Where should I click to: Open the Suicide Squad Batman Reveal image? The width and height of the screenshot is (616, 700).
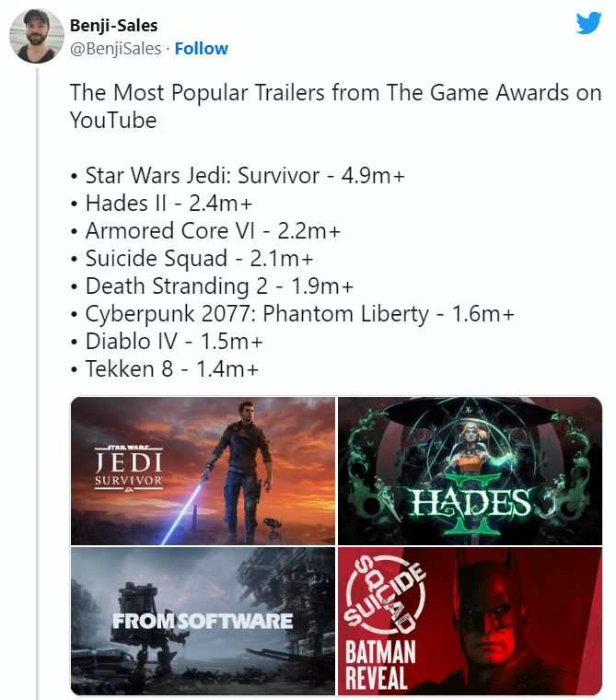click(470, 622)
